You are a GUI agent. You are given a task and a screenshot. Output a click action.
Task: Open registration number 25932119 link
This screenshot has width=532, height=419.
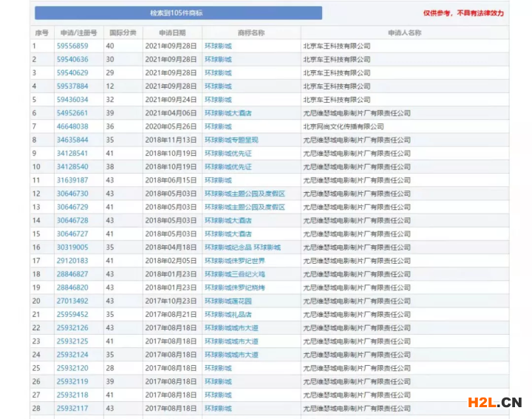coord(72,381)
